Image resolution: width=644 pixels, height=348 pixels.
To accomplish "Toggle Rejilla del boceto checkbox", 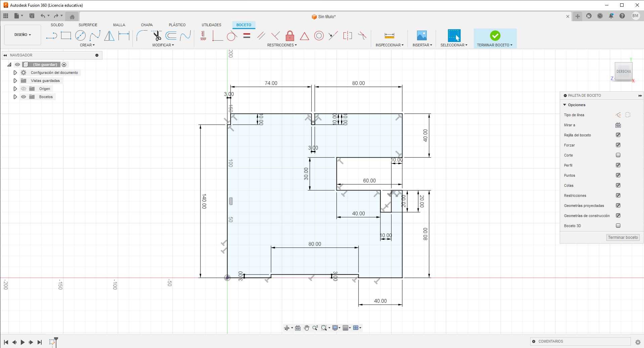I will point(618,135).
